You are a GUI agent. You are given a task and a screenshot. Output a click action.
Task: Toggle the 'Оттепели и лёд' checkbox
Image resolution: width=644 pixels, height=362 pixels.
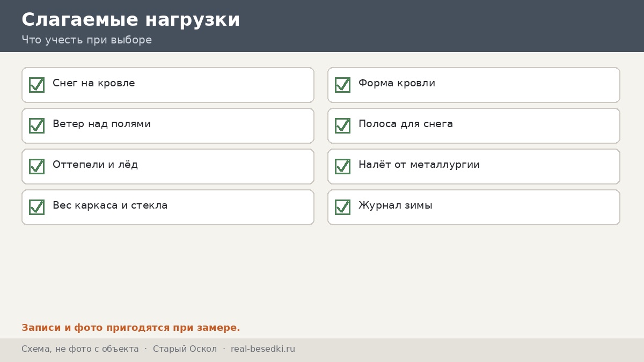coord(36,166)
